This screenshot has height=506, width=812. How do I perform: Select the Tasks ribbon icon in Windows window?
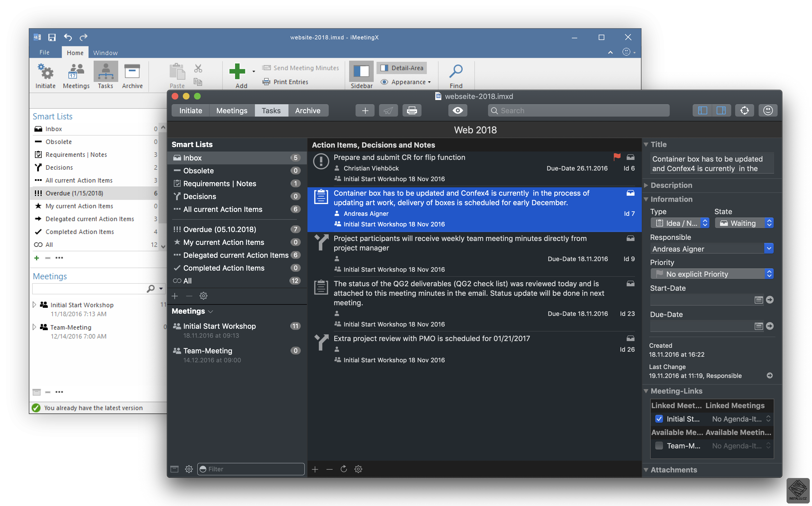(x=105, y=76)
